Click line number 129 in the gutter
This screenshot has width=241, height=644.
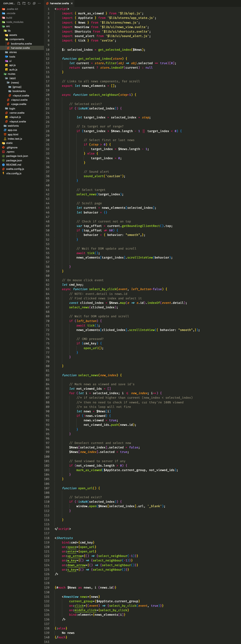click(47, 587)
